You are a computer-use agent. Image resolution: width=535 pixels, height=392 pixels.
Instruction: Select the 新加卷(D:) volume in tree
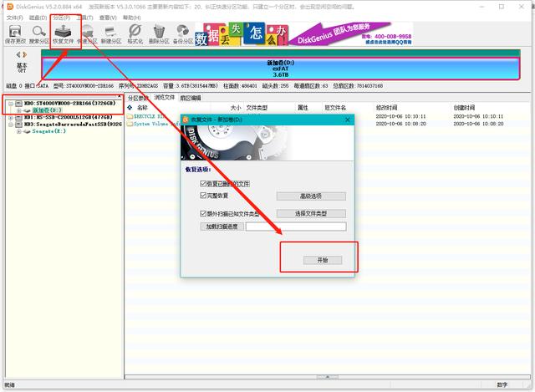coord(47,110)
